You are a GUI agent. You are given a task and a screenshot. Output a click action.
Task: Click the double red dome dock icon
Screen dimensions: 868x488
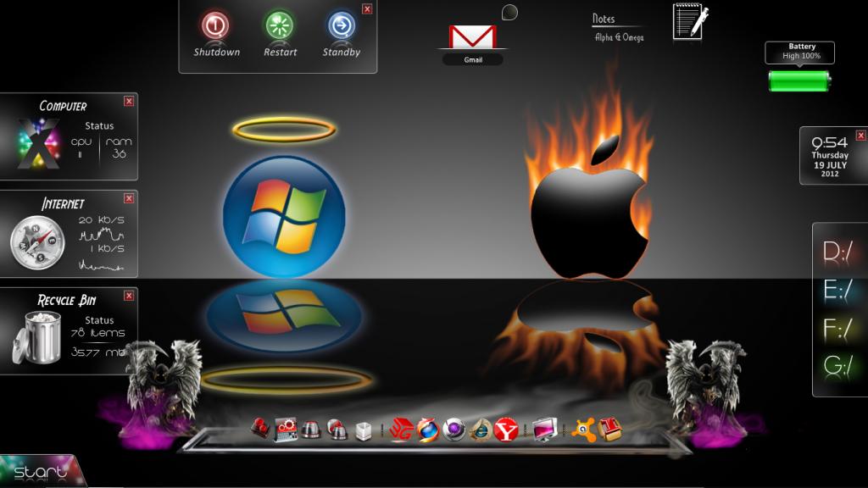[x=337, y=430]
